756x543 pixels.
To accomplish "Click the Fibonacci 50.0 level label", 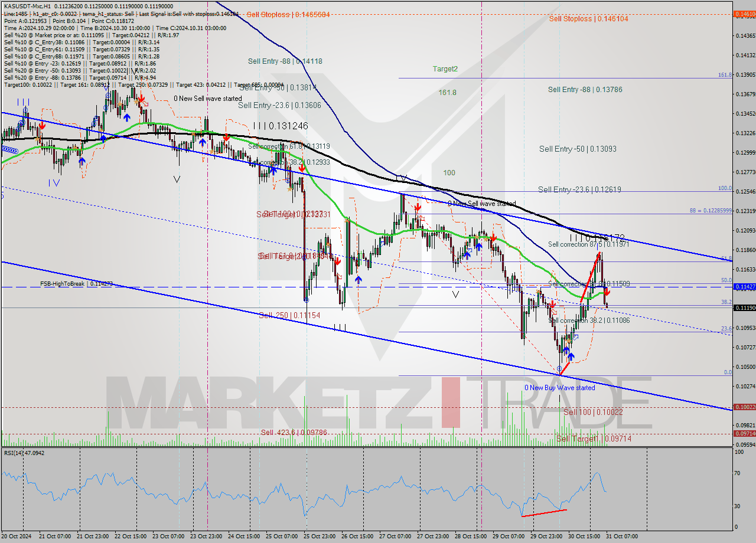I will pos(726,280).
